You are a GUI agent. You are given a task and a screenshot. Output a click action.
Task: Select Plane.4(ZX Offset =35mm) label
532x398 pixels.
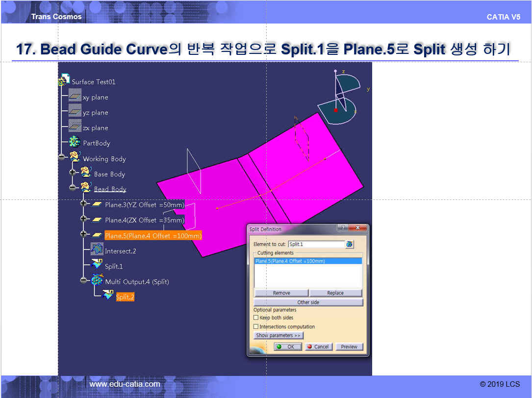pyautogui.click(x=145, y=220)
